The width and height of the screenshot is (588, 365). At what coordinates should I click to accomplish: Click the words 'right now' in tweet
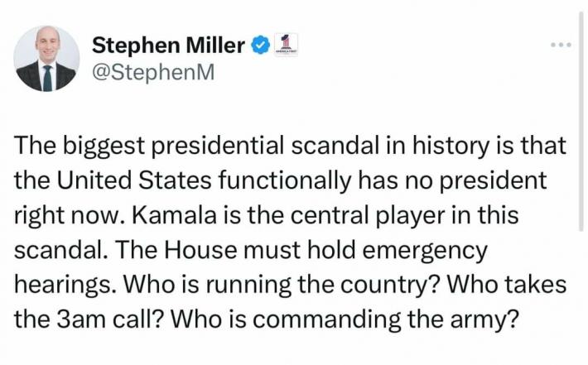[70, 216]
